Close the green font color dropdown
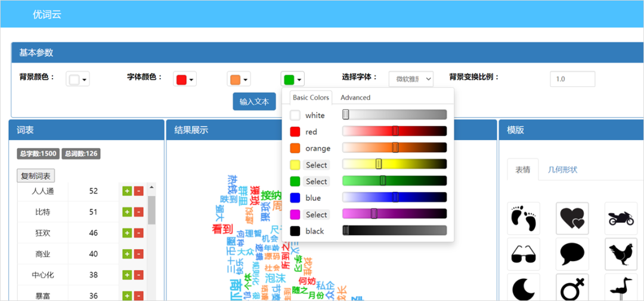The height and width of the screenshot is (301, 644). pos(292,80)
